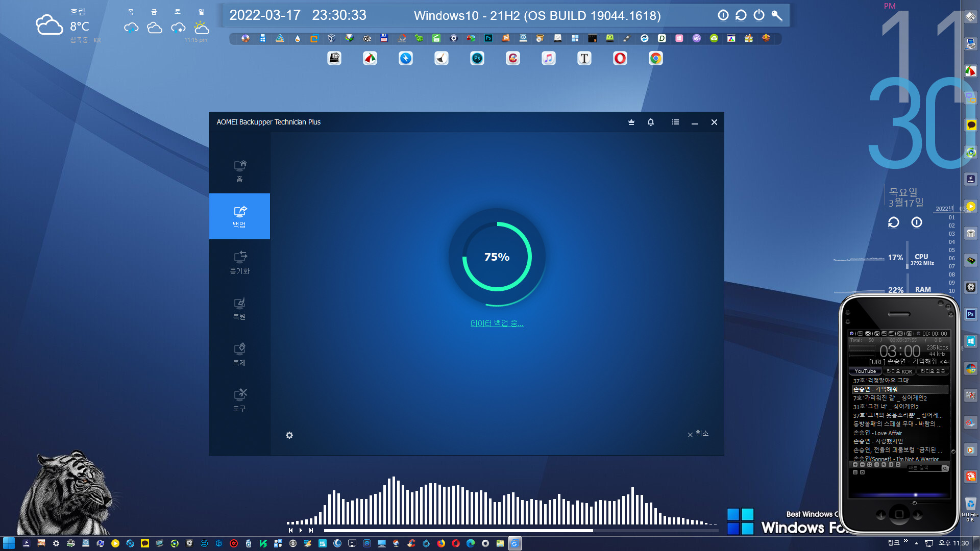
Task: Launch Photoshop from the round dock icons
Action: tap(477, 58)
